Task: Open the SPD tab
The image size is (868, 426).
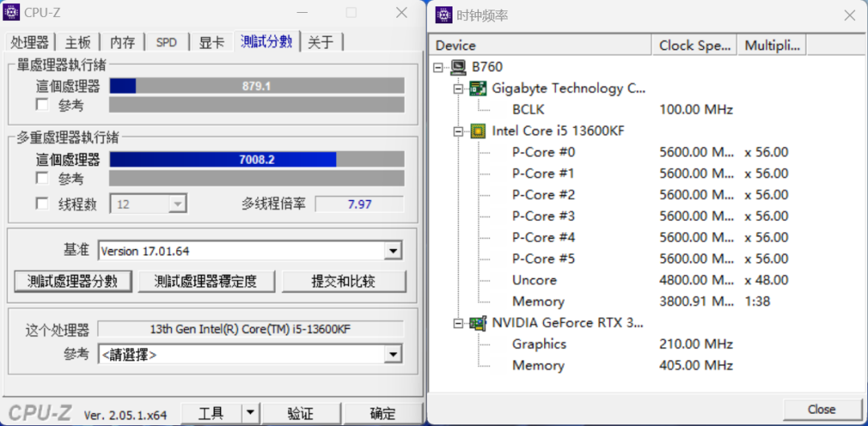Action: point(166,43)
